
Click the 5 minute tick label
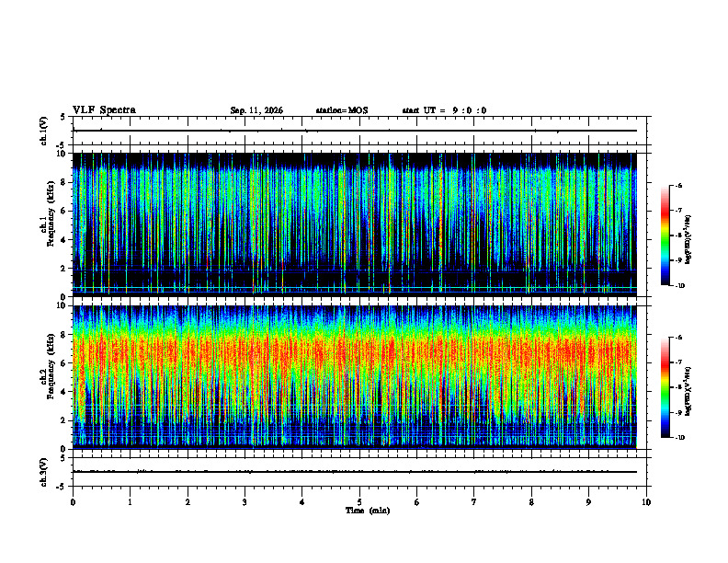[359, 502]
